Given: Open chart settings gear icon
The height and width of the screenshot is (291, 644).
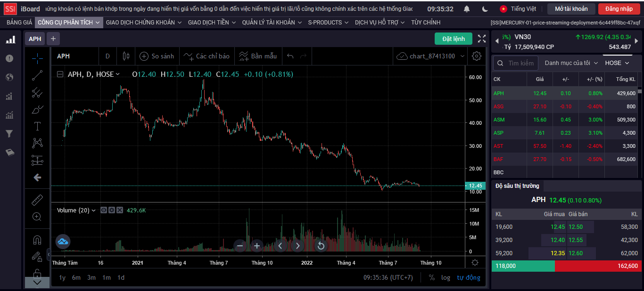Looking at the screenshot, I should point(477,56).
